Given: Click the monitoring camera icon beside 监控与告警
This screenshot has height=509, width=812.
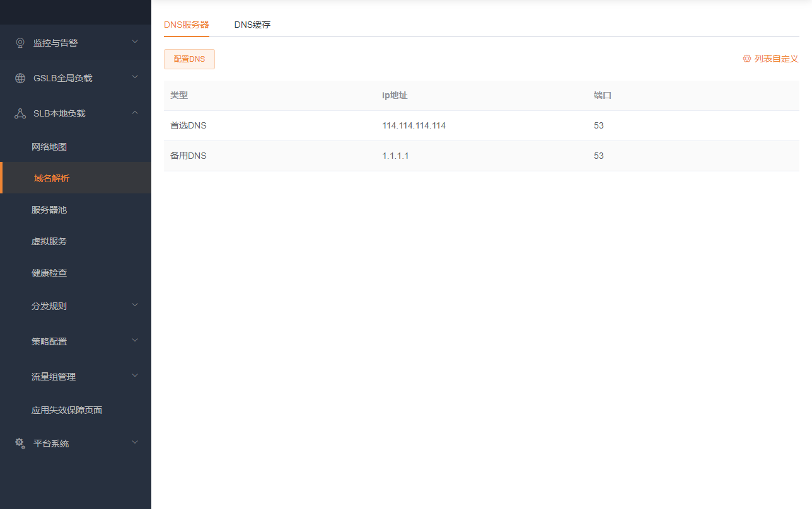Looking at the screenshot, I should (x=20, y=42).
